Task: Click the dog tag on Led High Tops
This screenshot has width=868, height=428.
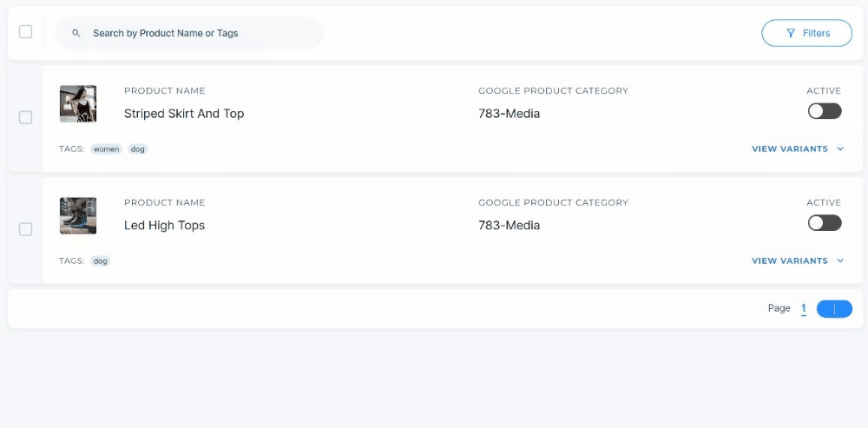Action: point(100,260)
